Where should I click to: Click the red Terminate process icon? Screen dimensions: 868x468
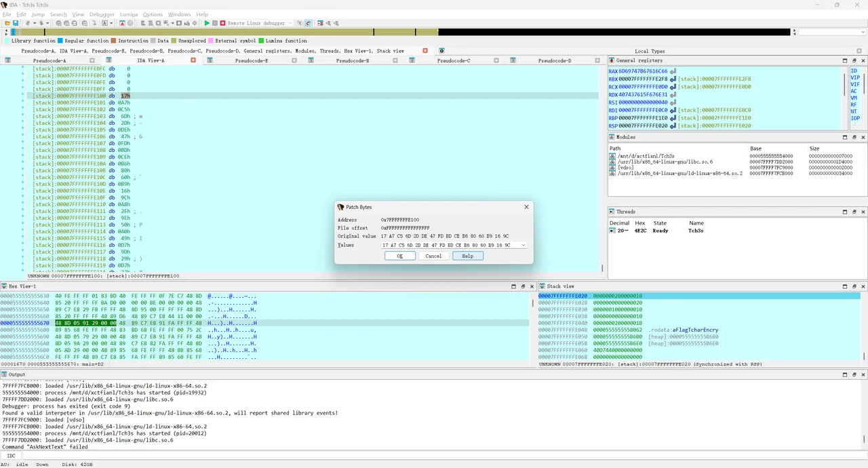click(x=222, y=23)
